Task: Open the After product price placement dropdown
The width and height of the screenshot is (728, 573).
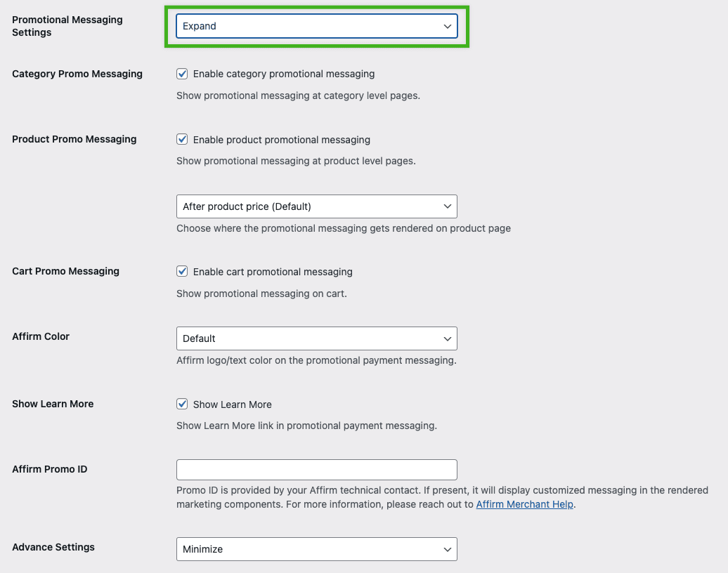Action: [x=316, y=206]
